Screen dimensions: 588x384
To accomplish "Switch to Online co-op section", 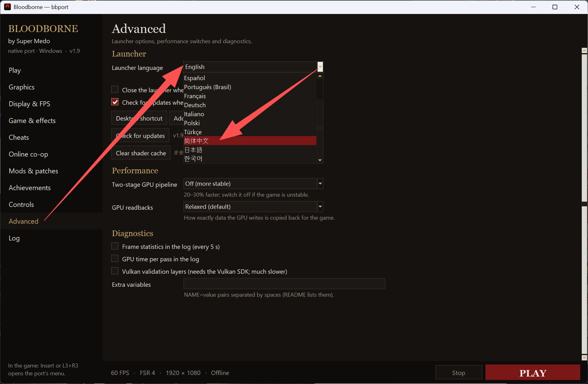I will (51, 154).
